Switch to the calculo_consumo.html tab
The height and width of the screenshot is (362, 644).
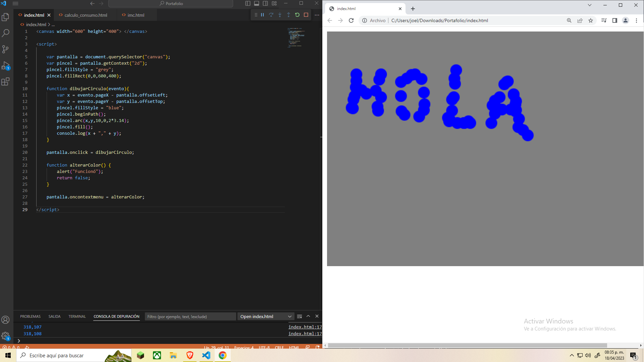86,15
